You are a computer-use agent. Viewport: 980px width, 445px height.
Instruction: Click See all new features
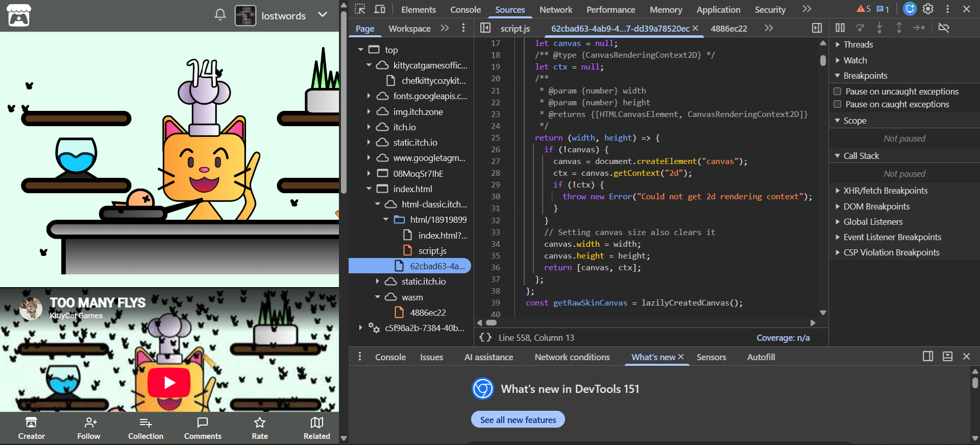(518, 419)
